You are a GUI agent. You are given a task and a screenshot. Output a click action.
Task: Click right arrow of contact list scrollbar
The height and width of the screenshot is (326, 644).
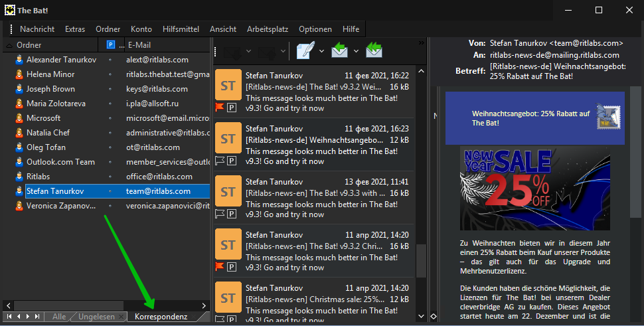pyautogui.click(x=204, y=305)
